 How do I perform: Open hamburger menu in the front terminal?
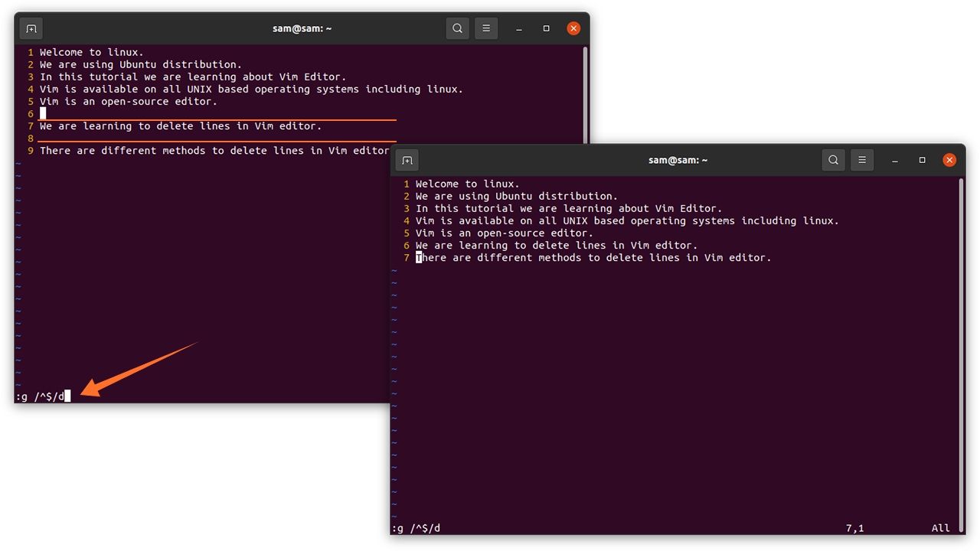(861, 161)
